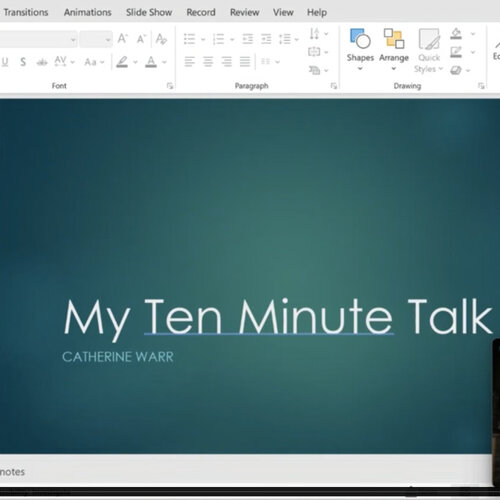Viewport: 500px width, 500px height.
Task: Justify the text
Action: click(245, 62)
